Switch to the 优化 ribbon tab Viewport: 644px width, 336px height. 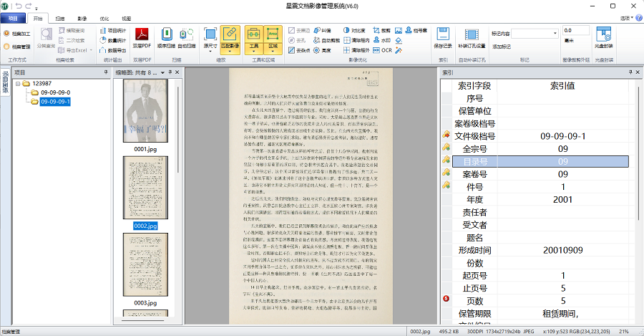(x=104, y=19)
